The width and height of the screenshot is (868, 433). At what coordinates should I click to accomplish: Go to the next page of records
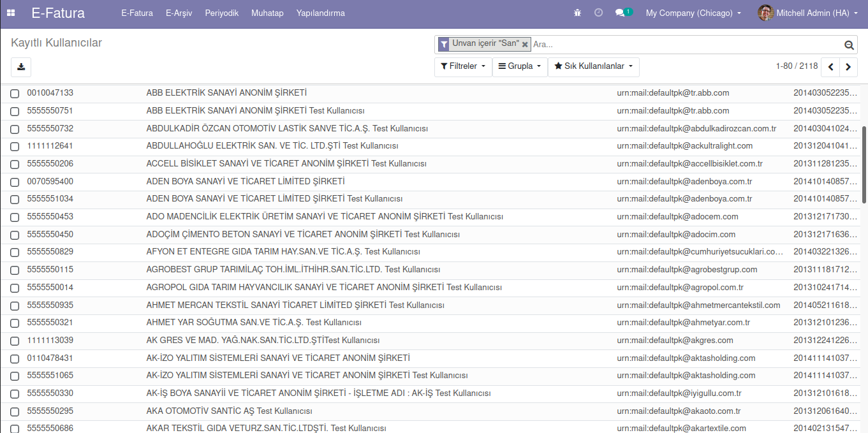click(x=848, y=66)
